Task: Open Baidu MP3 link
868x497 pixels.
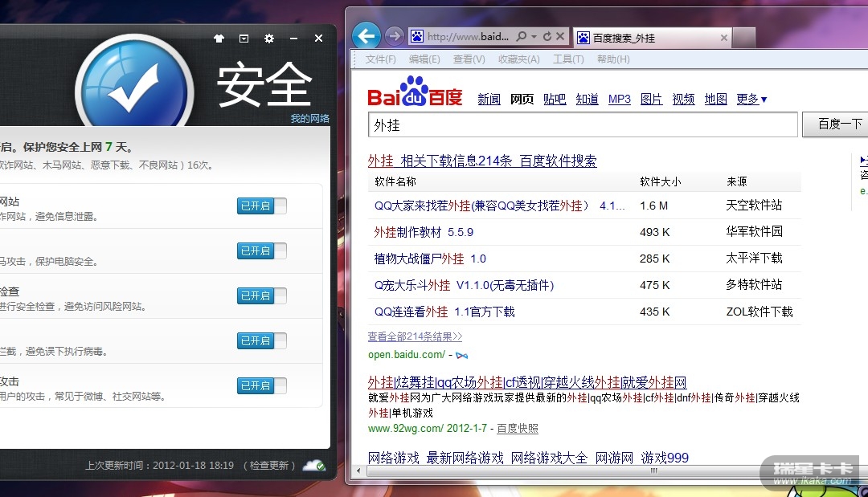Action: [x=620, y=99]
